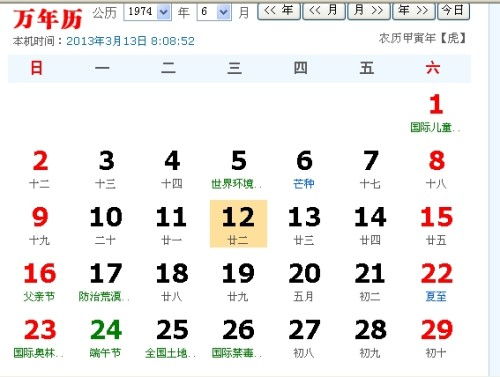Click the 五 Friday column header
Image resolution: width=500 pixels, height=377 pixels.
point(367,68)
